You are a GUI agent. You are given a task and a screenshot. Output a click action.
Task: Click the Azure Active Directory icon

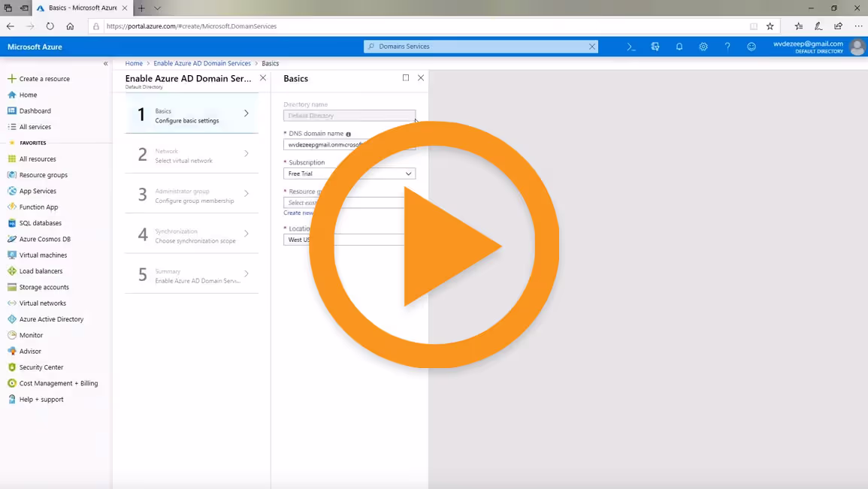(x=11, y=319)
